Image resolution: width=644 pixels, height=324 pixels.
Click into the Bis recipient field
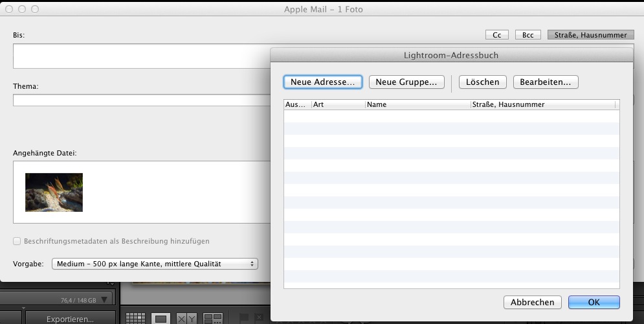[142, 56]
